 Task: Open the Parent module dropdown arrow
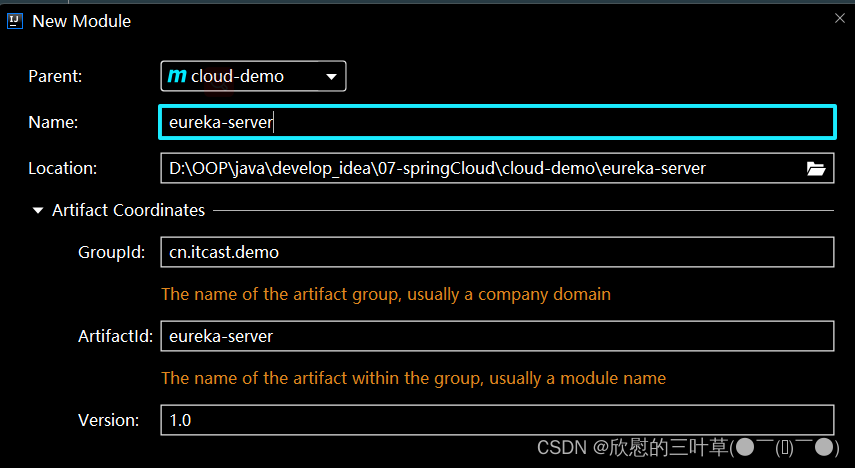331,76
